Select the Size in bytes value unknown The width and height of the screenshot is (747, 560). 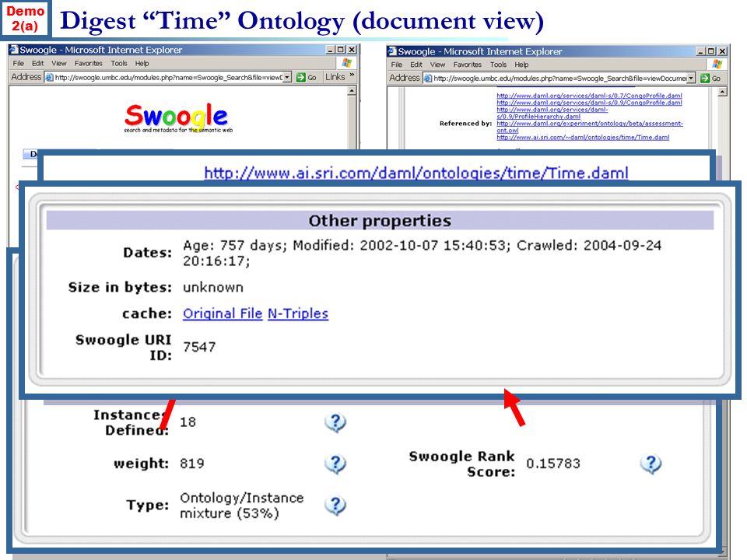pyautogui.click(x=213, y=288)
